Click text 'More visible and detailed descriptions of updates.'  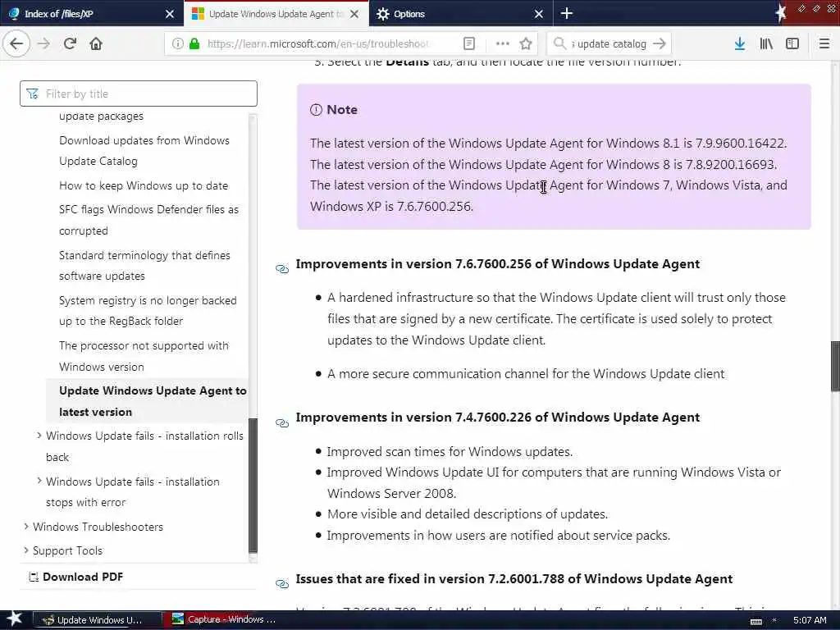(x=468, y=514)
